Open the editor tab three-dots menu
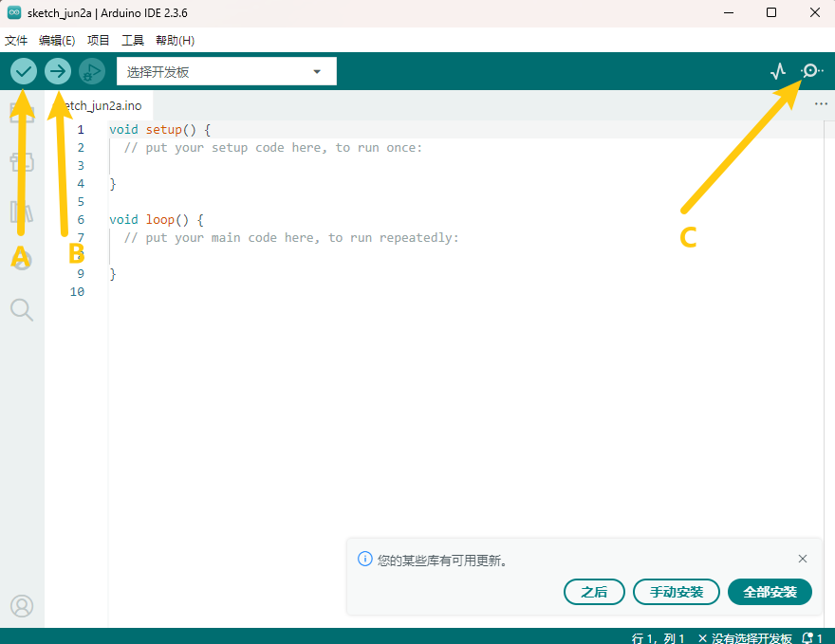835x644 pixels. coord(821,103)
